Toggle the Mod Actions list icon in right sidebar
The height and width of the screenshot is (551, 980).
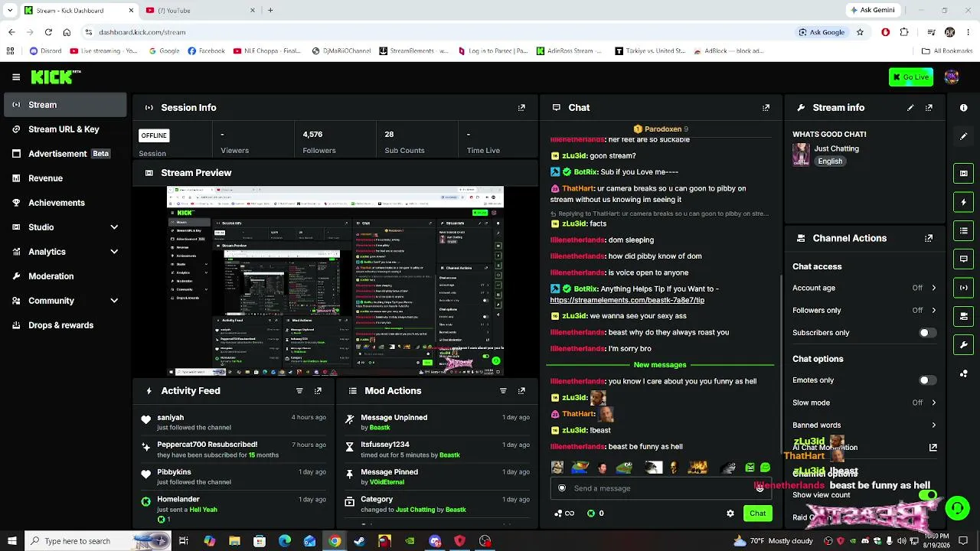click(963, 230)
